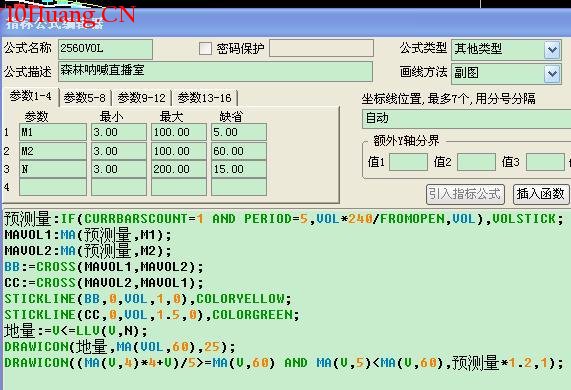571x390 pixels.
Task: Click the empty parameter name field in row 4
Action: tap(53, 187)
